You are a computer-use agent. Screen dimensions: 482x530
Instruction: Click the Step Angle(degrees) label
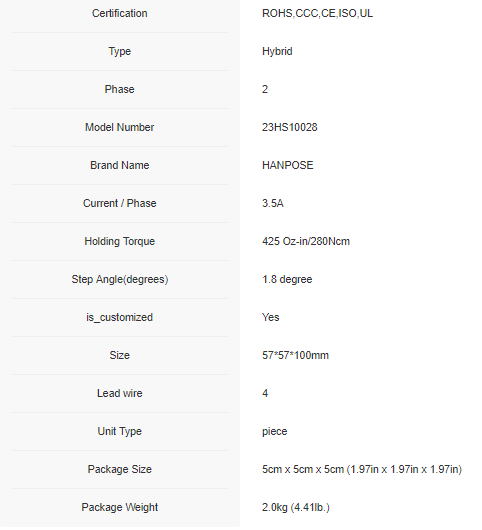(120, 280)
